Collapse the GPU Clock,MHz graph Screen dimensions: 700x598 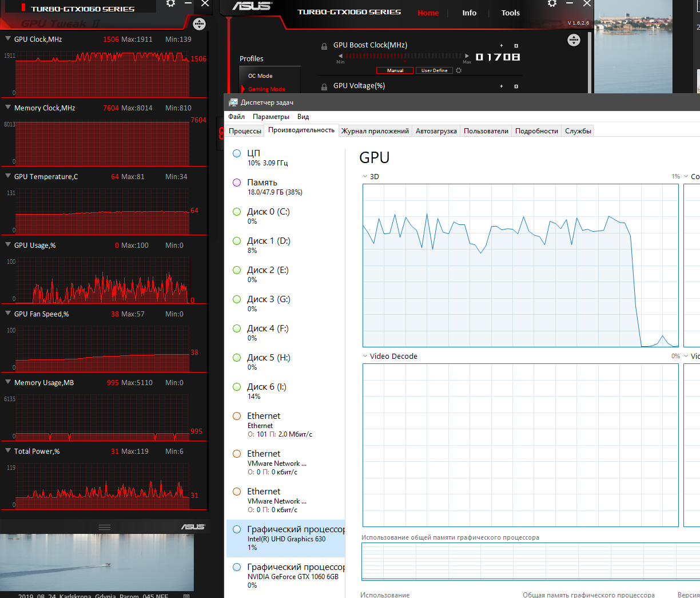click(8, 39)
